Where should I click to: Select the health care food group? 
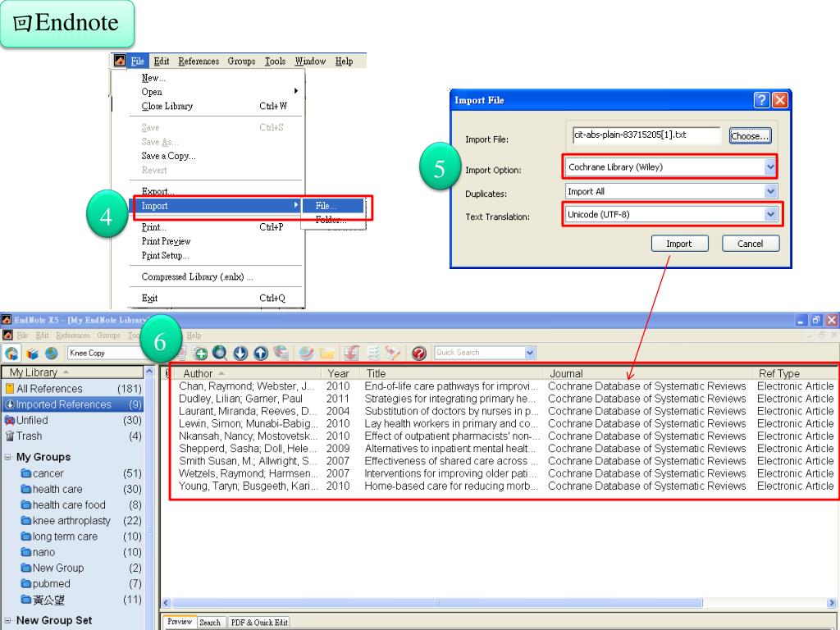(80, 504)
